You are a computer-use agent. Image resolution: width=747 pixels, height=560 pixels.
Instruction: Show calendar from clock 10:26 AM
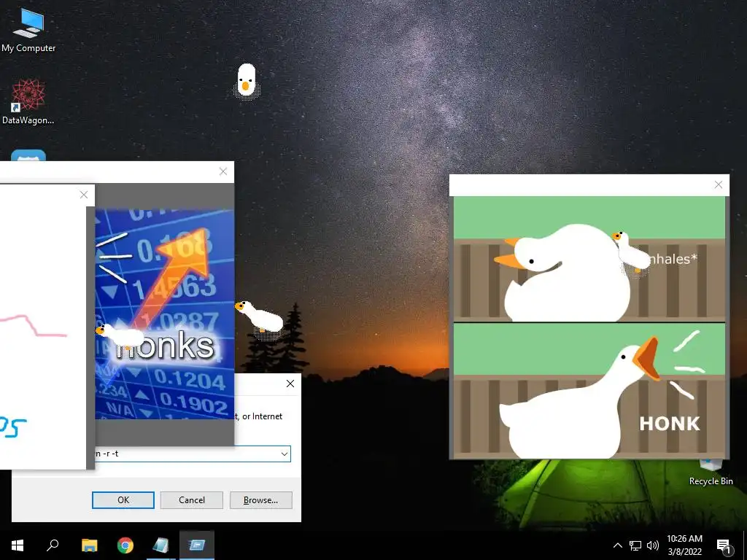684,545
